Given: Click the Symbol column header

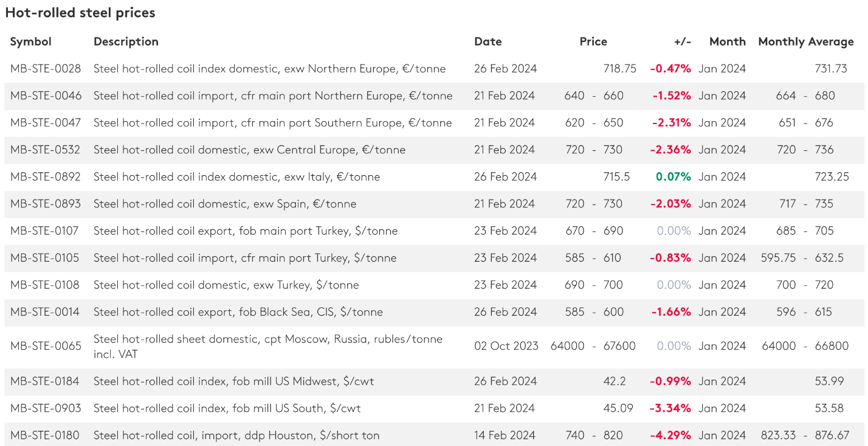Looking at the screenshot, I should coord(31,41).
